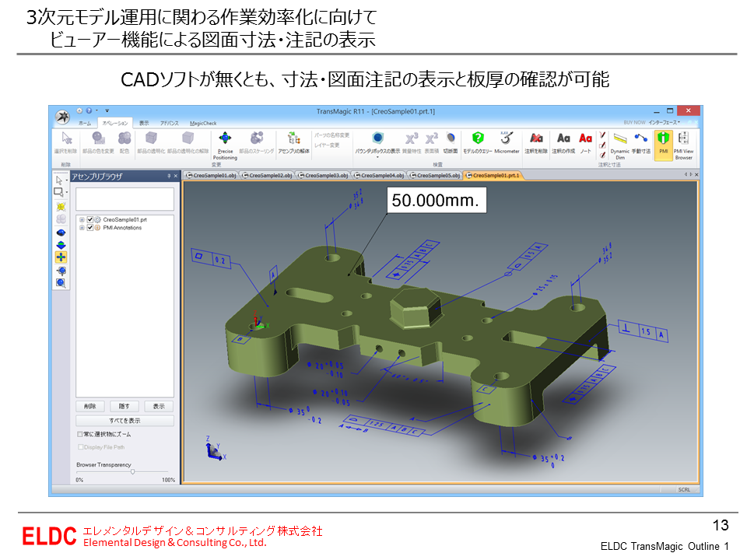The width and height of the screenshot is (747, 560).
Task: Switch to the アドバンス ribbon tab
Action: pos(169,123)
